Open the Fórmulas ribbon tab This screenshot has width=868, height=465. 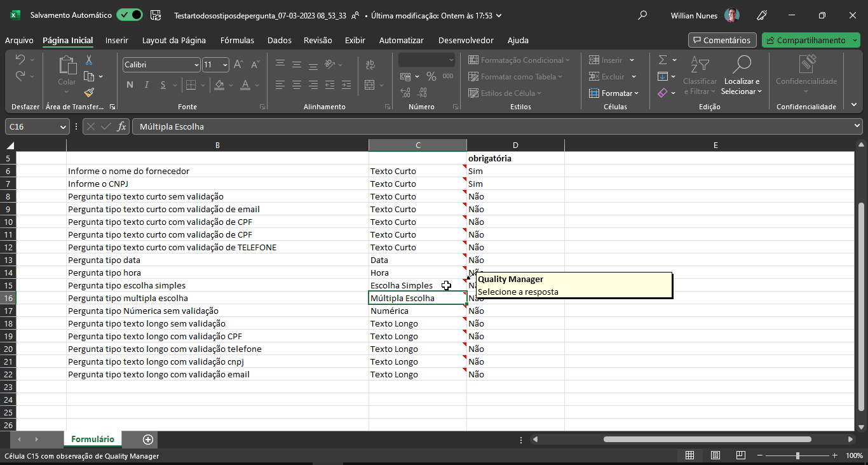(237, 40)
